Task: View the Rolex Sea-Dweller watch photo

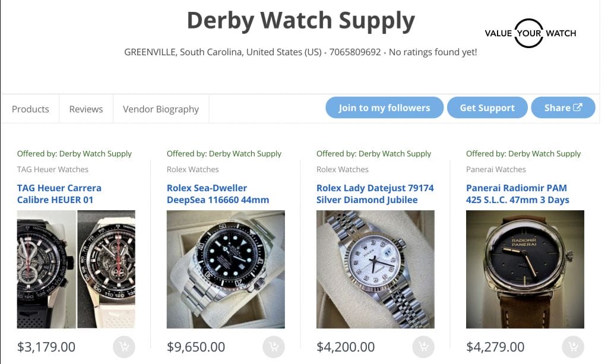Action: pyautogui.click(x=226, y=269)
